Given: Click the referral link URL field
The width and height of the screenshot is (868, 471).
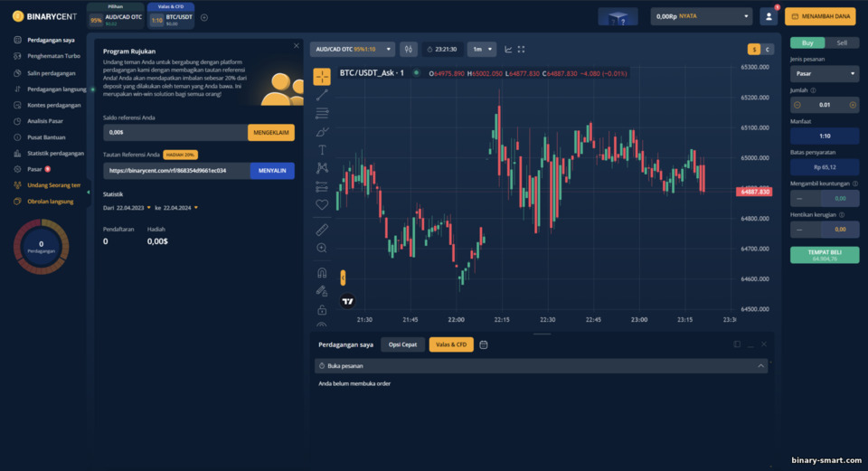Looking at the screenshot, I should tap(176, 171).
